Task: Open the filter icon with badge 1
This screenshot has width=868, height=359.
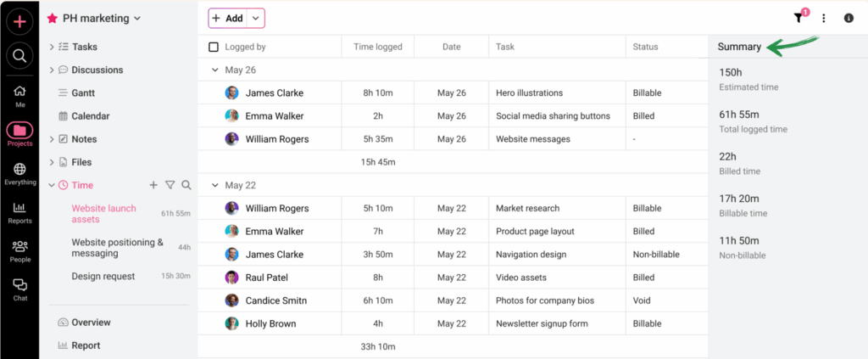Action: click(798, 19)
